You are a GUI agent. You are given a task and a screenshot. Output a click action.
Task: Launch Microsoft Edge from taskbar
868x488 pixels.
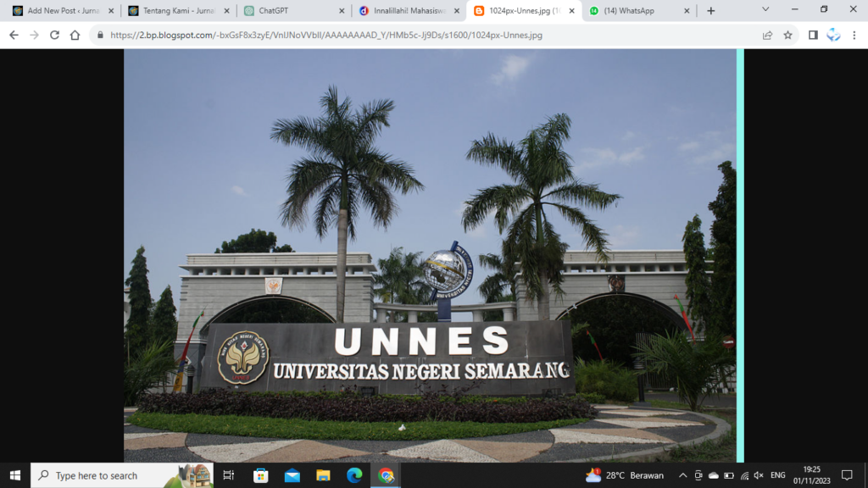coord(354,475)
